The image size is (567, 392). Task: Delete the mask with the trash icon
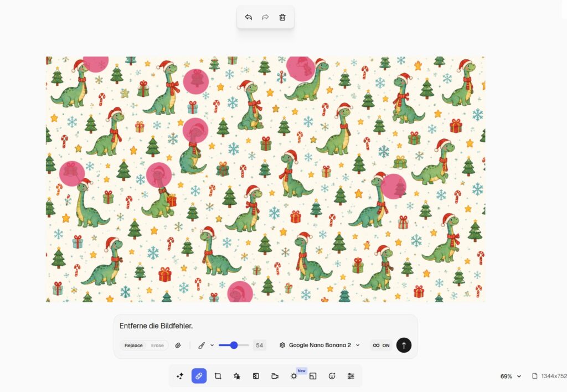[x=282, y=17]
